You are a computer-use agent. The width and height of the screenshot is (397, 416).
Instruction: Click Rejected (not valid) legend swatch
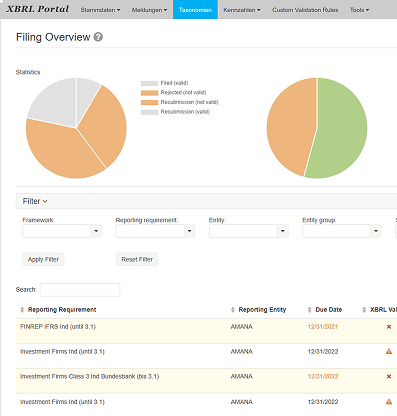(149, 93)
